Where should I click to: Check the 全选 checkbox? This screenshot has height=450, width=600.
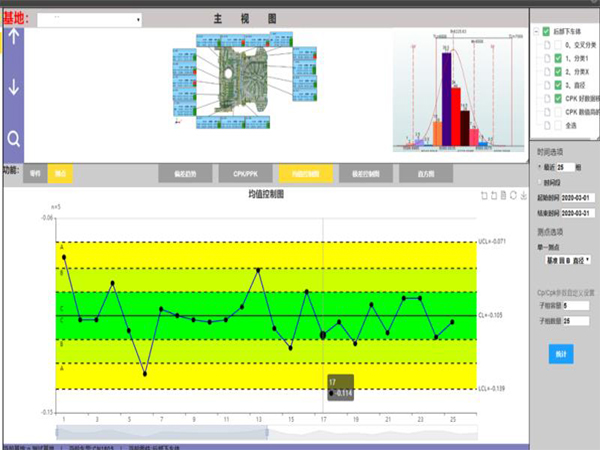click(558, 126)
